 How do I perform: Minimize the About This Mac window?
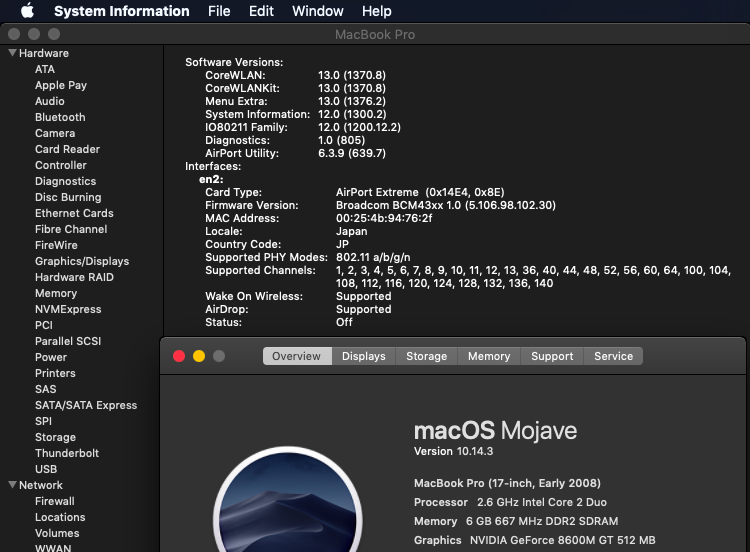click(x=199, y=356)
